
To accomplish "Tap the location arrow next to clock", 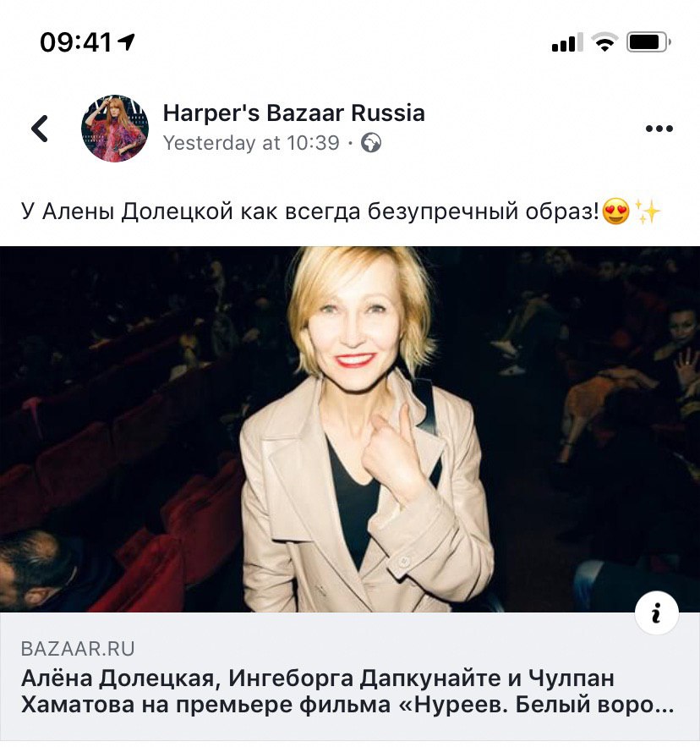I will click(126, 42).
